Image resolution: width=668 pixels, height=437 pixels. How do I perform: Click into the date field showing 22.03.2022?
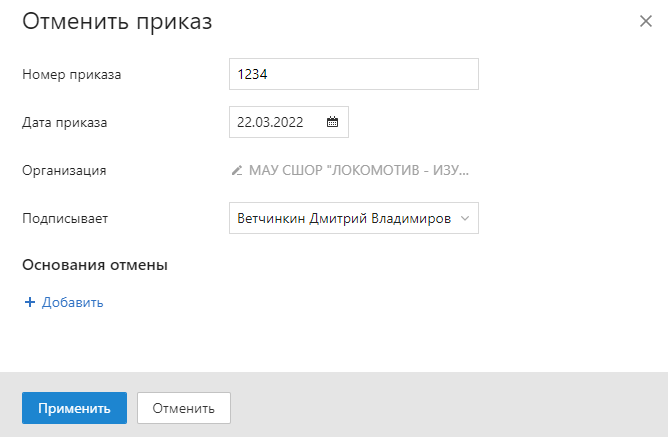click(289, 122)
